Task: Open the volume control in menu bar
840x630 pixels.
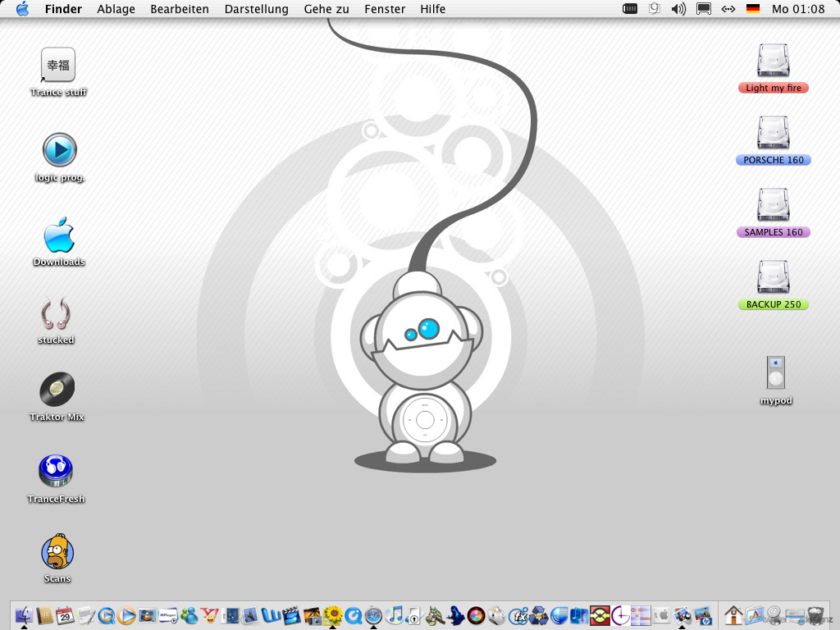Action: tap(678, 9)
